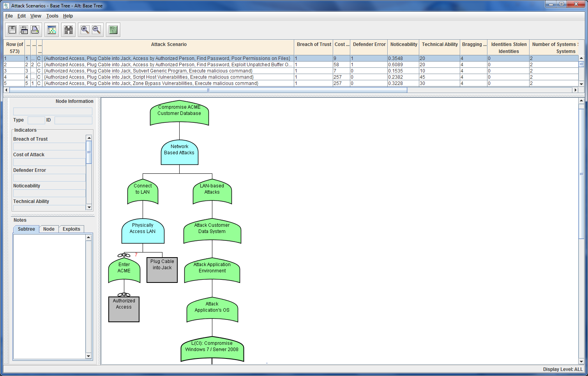Click the Save As/export disk icon
The width and height of the screenshot is (588, 376).
(24, 30)
